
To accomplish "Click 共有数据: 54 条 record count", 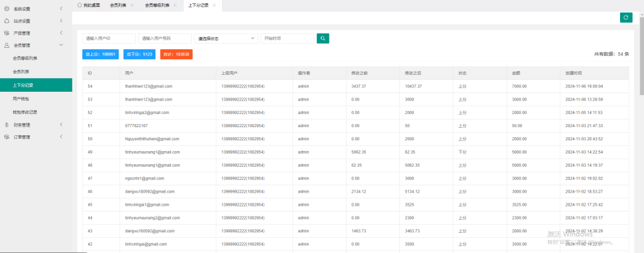I will 611,53.
